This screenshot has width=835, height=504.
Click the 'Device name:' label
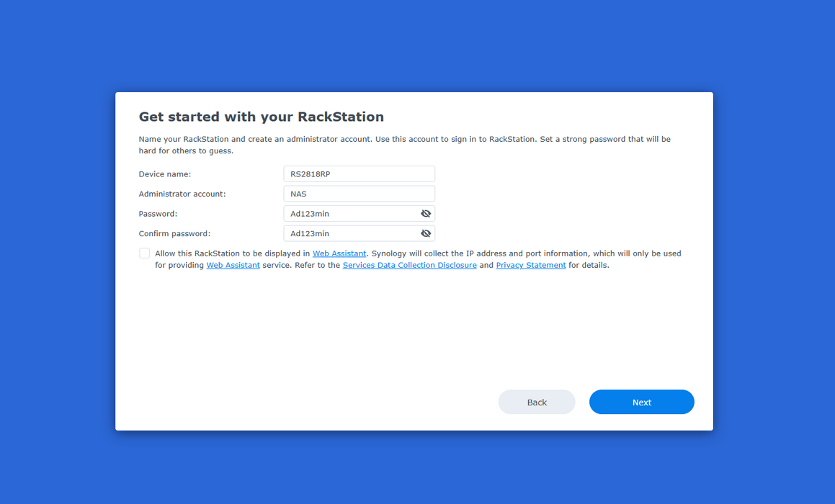pos(164,174)
